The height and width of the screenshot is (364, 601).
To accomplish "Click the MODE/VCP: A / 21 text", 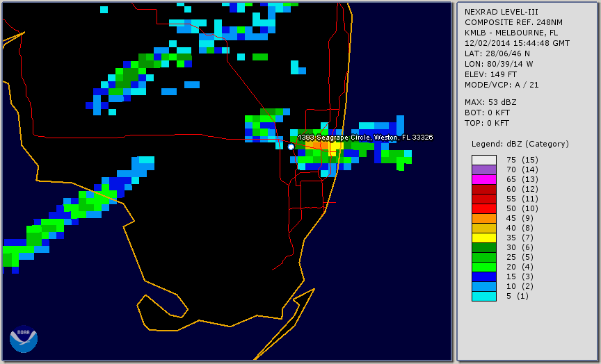I will pos(502,85).
